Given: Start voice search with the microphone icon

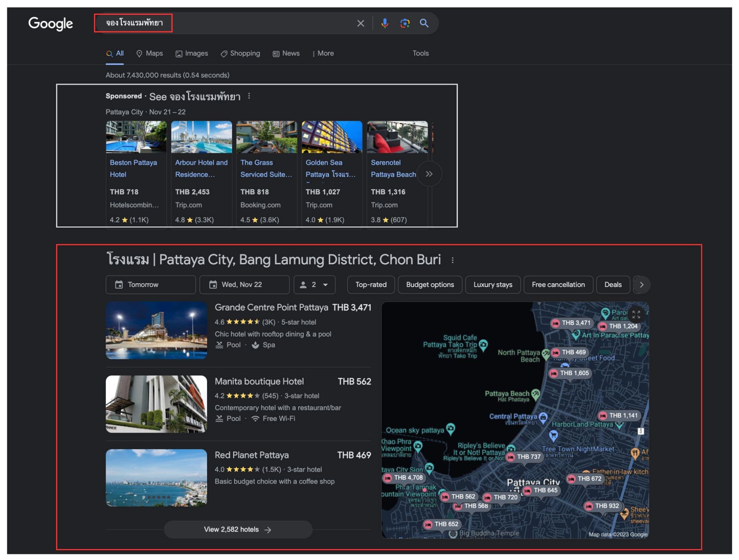Looking at the screenshot, I should tap(385, 23).
